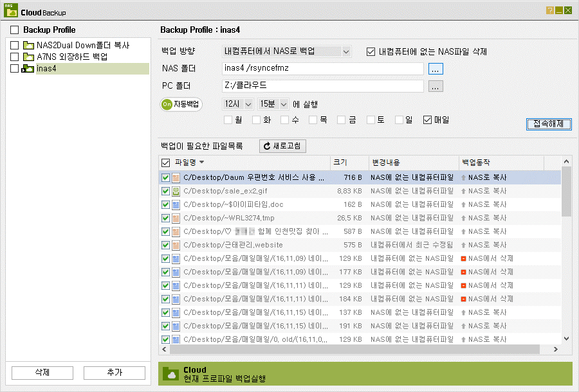Open the 15분 minute dropdown
Viewport: 579px width, 392px height.
click(273, 104)
